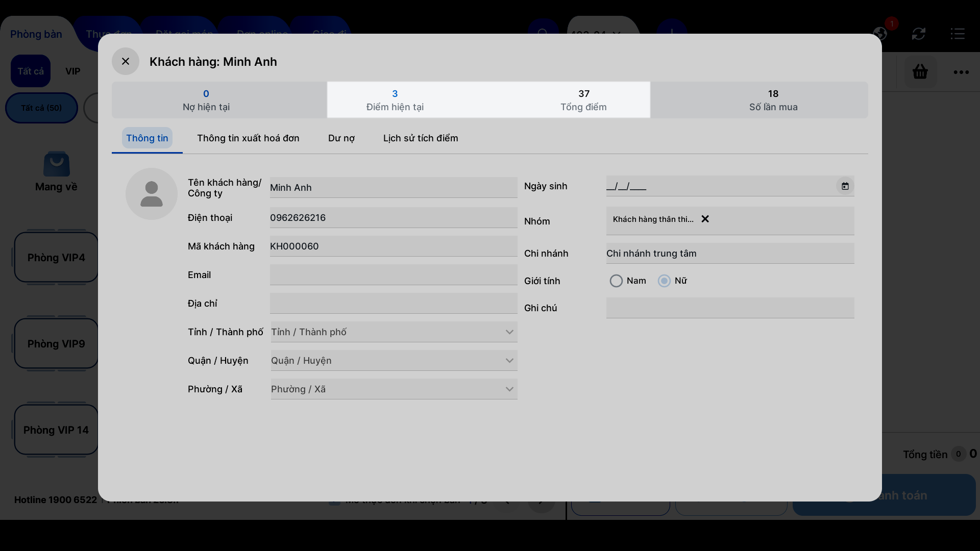Select the Tất cả area filter
980x551 pixels.
pos(31,71)
